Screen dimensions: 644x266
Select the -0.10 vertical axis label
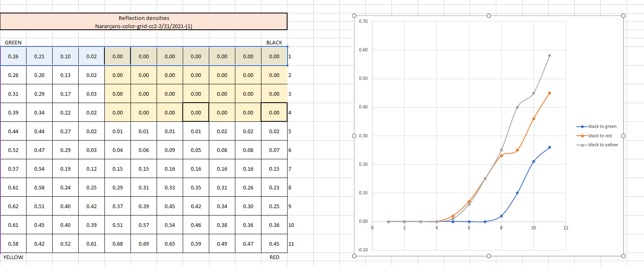tap(363, 250)
